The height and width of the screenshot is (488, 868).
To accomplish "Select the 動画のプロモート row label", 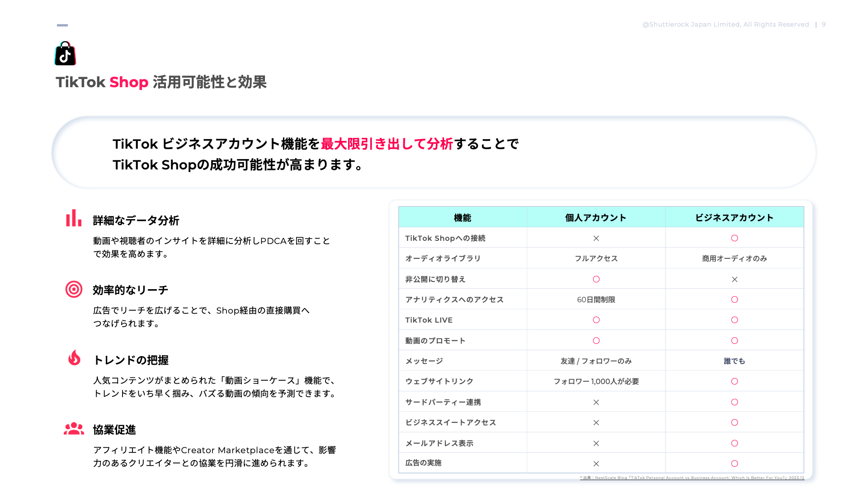I will [435, 341].
